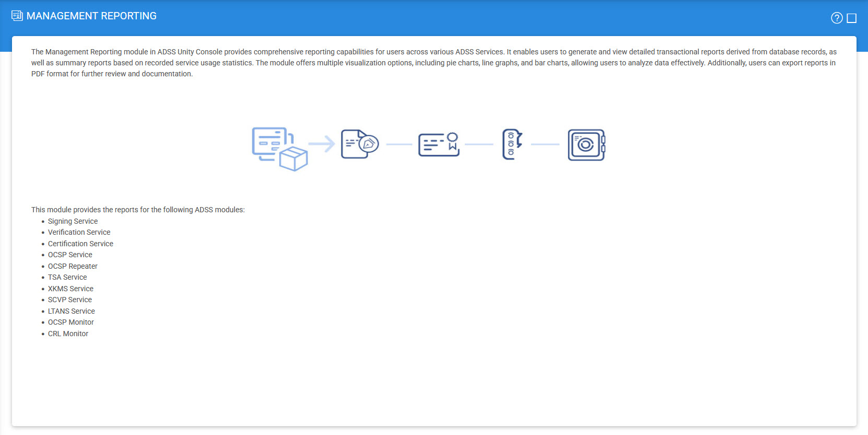This screenshot has height=435, width=868.
Task: Select Signing Service in the module list
Action: (73, 221)
